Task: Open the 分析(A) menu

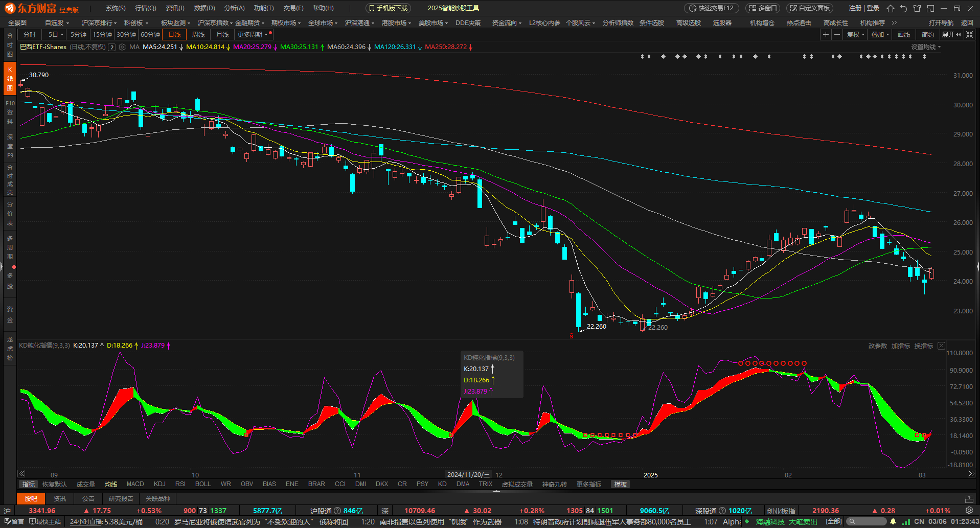Action: coord(234,8)
